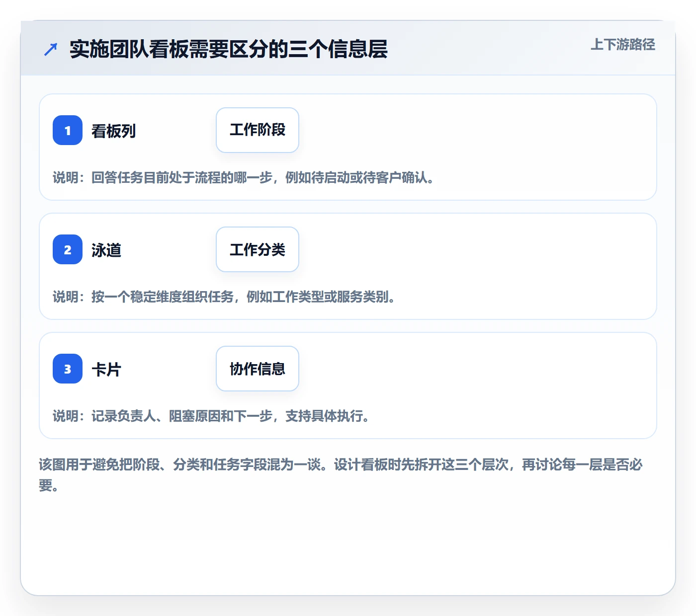Select the 工作阶段 tag button
This screenshot has width=696, height=616.
tap(258, 130)
